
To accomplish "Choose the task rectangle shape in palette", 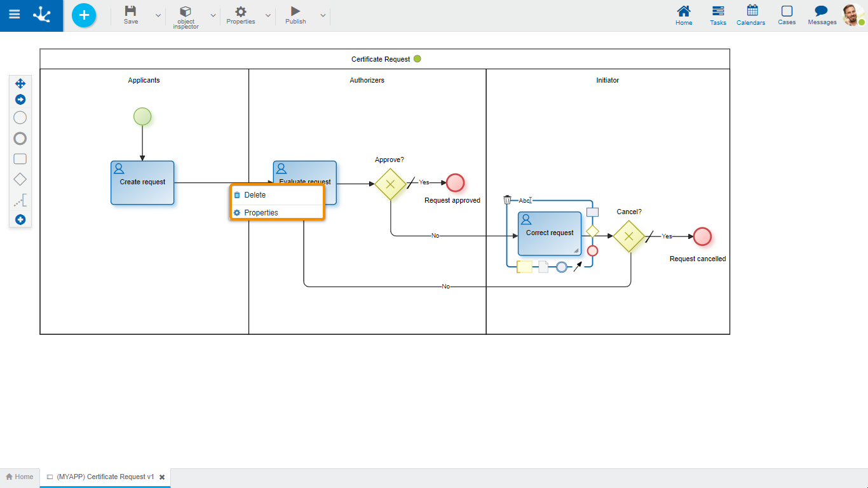I will [20, 159].
